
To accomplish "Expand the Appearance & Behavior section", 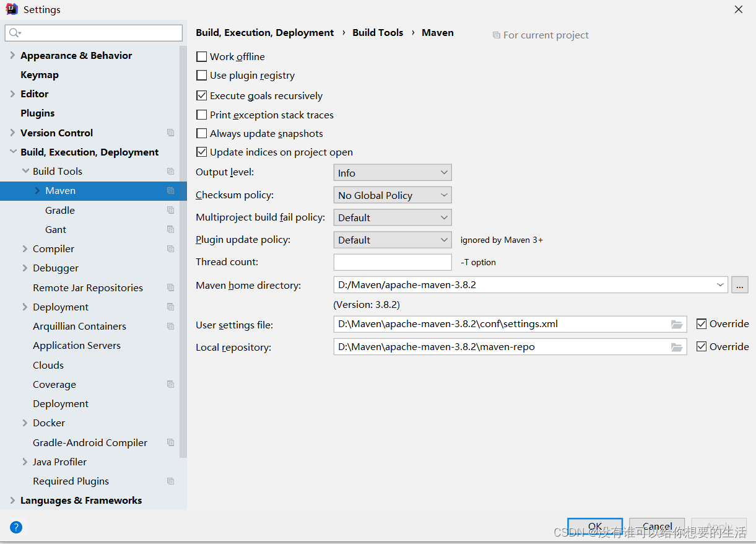I will 12,55.
